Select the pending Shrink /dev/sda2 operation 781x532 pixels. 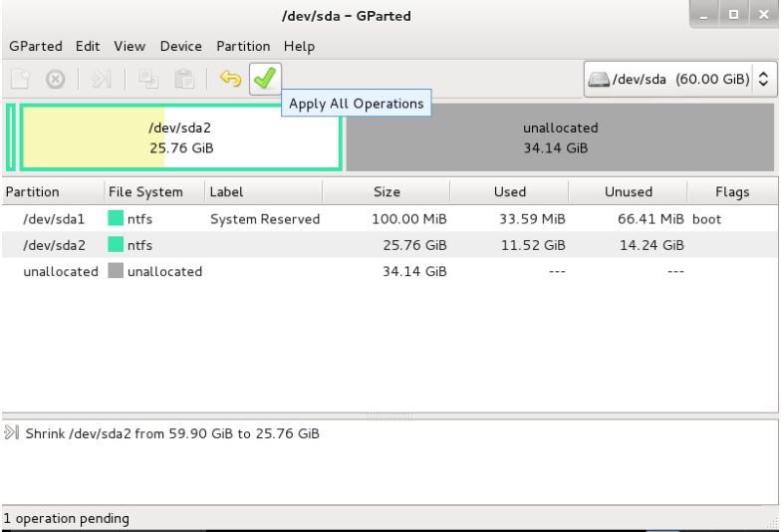click(171, 434)
